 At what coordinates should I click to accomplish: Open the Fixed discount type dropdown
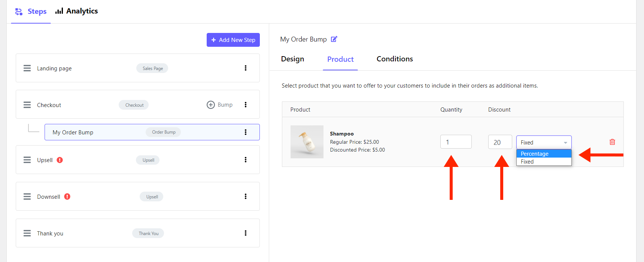click(x=544, y=142)
